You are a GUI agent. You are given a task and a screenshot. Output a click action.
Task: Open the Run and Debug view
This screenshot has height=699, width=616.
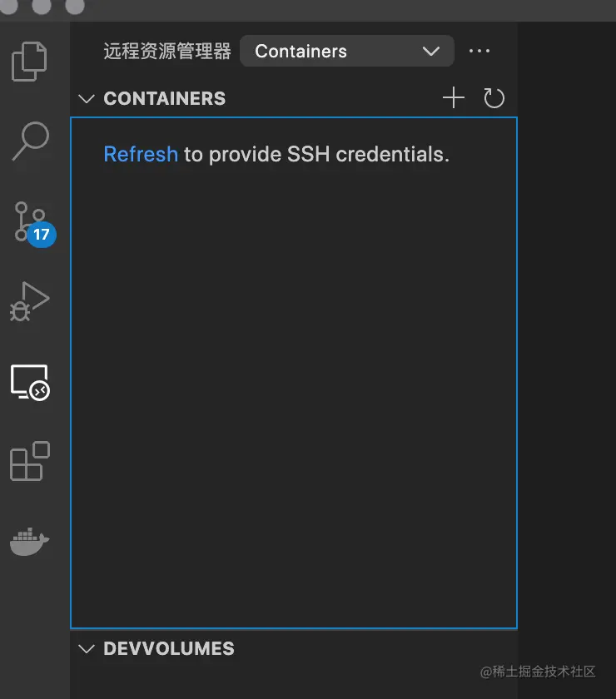coord(30,300)
